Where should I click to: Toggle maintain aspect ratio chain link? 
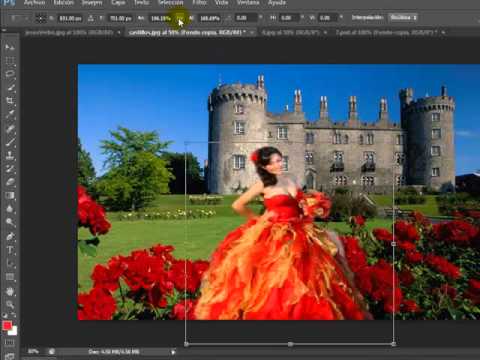tap(180, 18)
